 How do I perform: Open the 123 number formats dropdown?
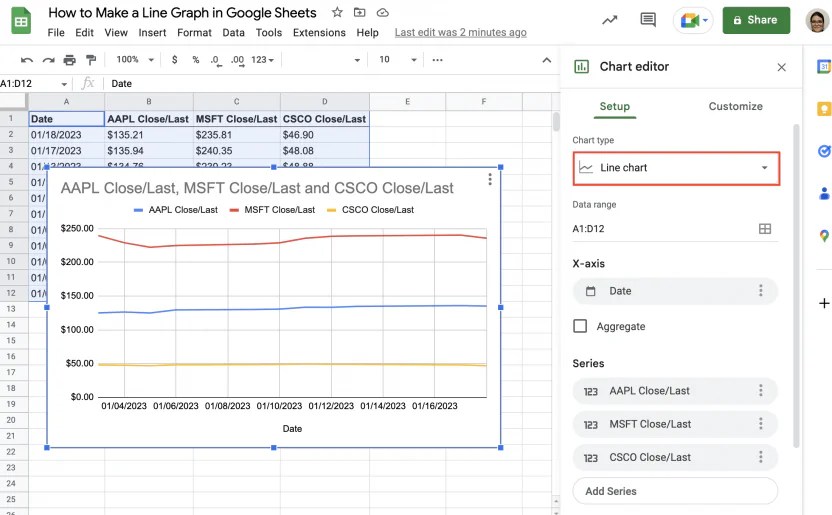point(263,59)
